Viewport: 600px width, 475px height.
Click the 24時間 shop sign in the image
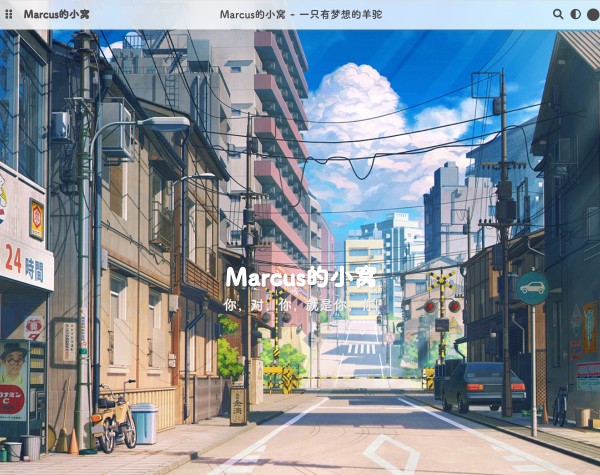click(x=25, y=265)
